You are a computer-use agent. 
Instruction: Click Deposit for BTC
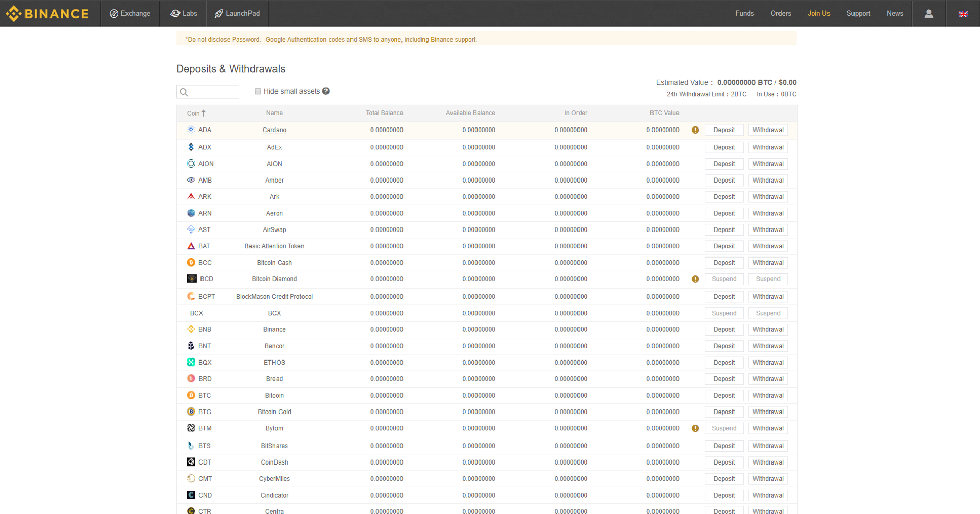pyautogui.click(x=724, y=395)
